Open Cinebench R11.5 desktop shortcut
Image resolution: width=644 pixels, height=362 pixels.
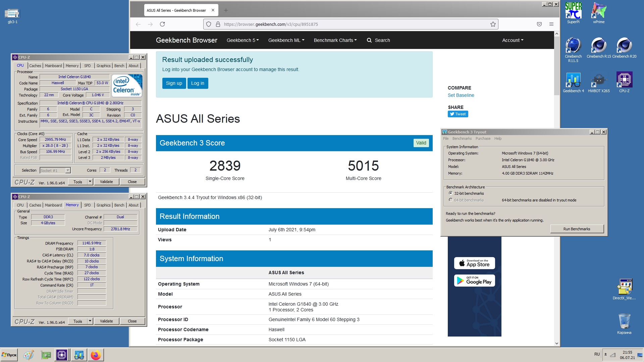click(x=573, y=50)
